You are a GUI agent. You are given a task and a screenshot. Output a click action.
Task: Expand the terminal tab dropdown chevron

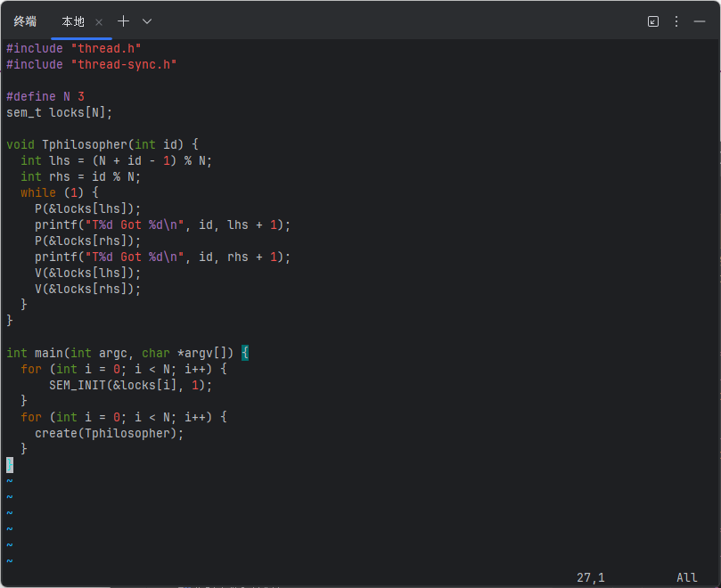click(147, 21)
